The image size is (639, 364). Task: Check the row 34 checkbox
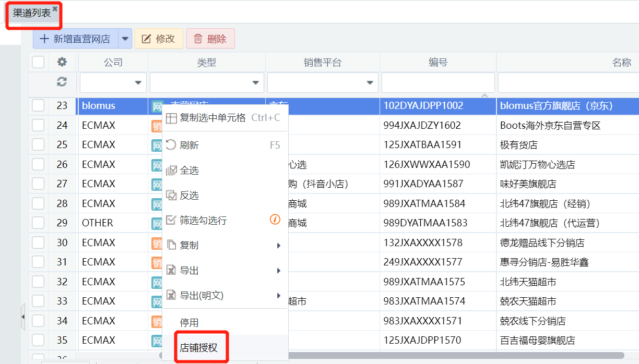38,321
